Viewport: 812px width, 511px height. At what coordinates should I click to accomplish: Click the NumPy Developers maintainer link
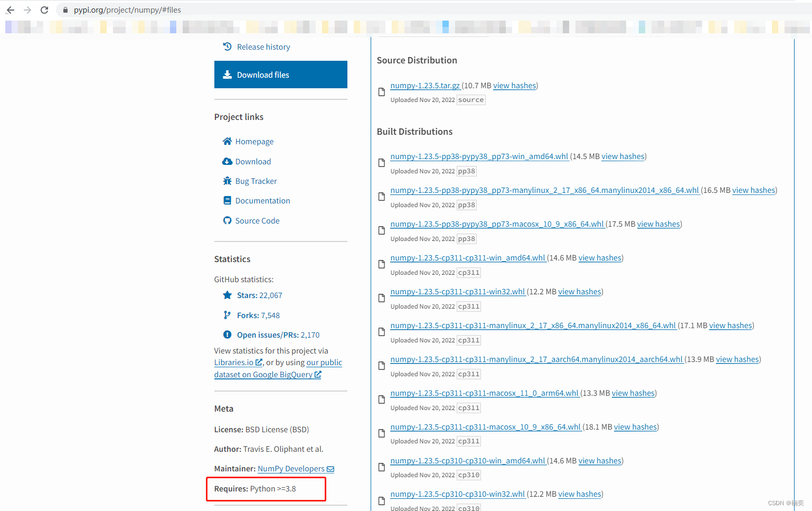(291, 469)
